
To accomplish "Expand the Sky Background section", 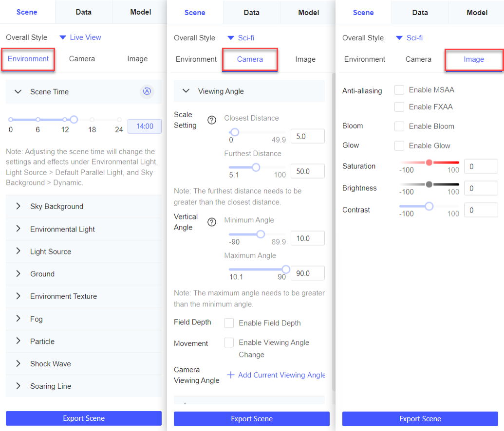I will point(84,207).
